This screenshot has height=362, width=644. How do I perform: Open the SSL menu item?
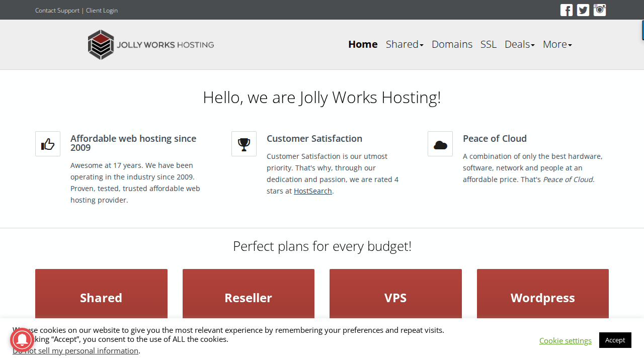(489, 44)
